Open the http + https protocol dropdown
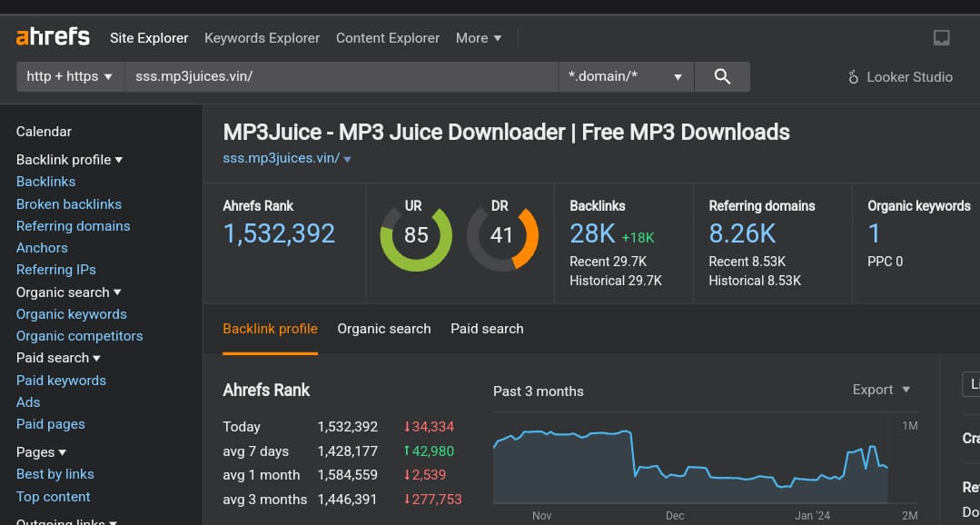980x525 pixels. [x=70, y=77]
